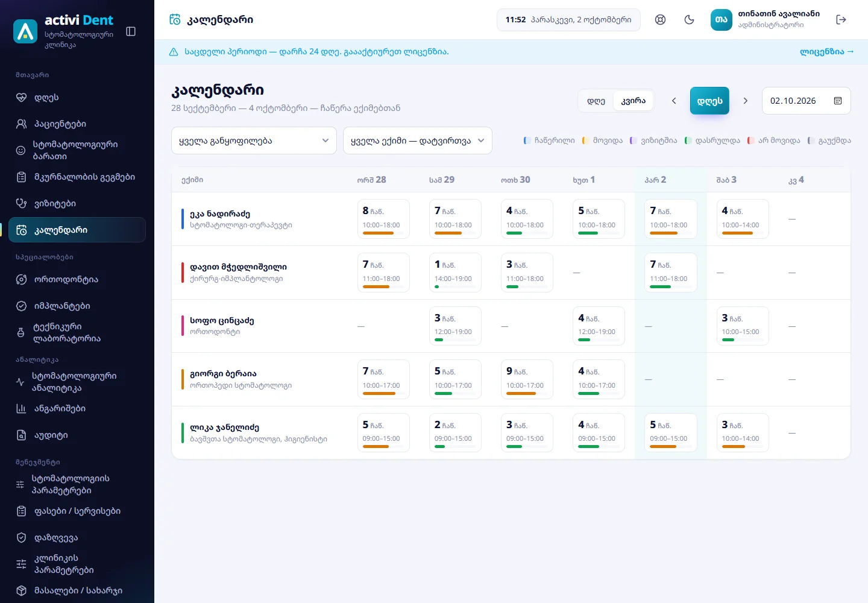Open ტექნიკური ლაბორატორია flask icon
The image size is (868, 603).
tap(21, 332)
